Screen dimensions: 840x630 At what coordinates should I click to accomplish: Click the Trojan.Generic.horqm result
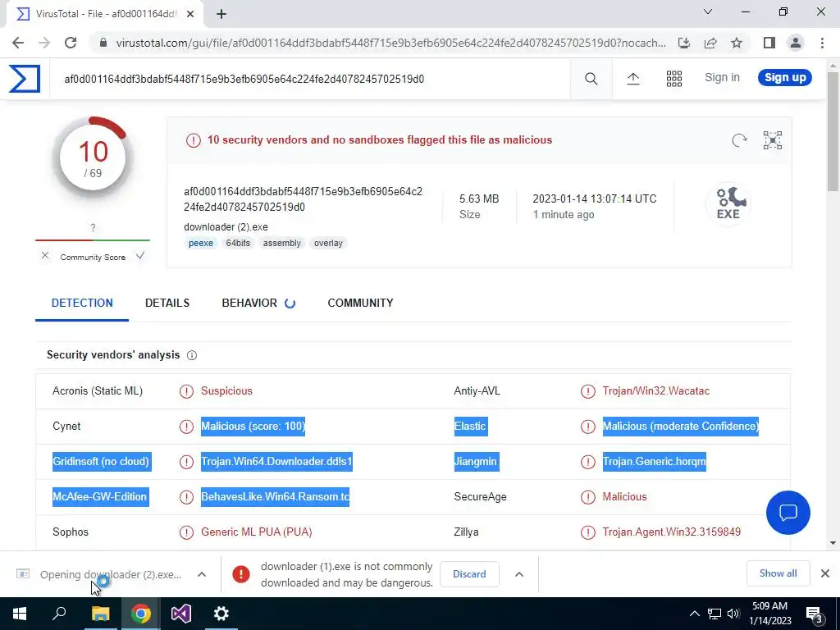(654, 462)
